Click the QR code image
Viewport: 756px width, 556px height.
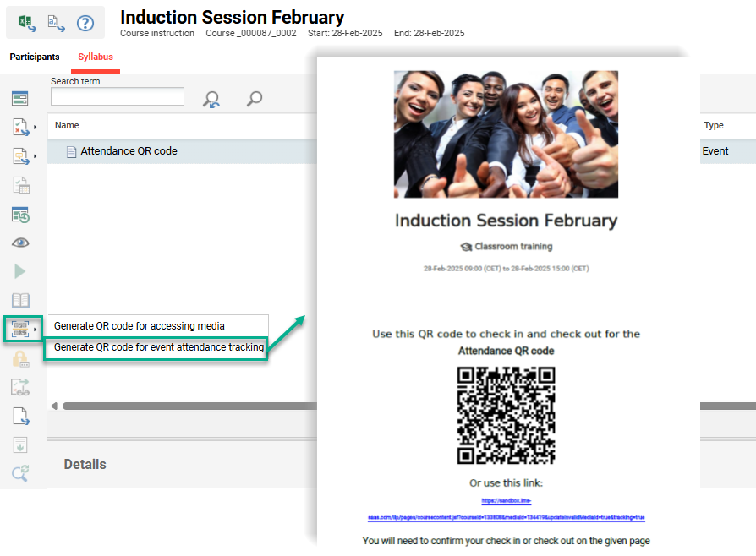click(506, 416)
